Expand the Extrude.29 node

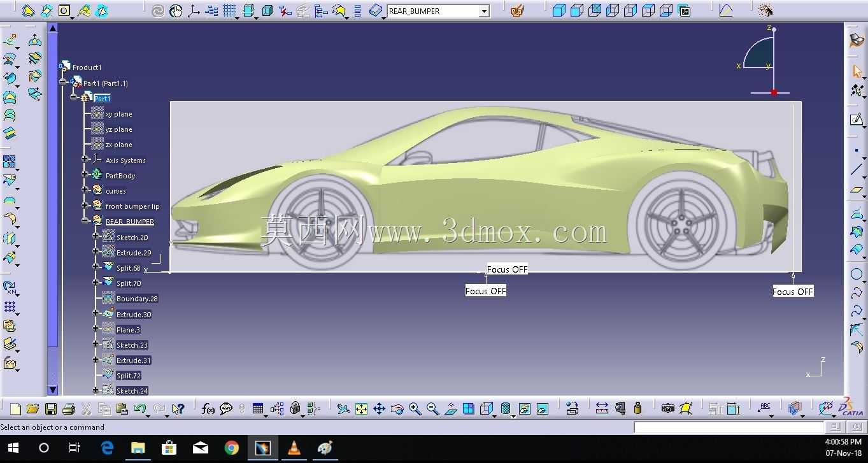tap(96, 252)
